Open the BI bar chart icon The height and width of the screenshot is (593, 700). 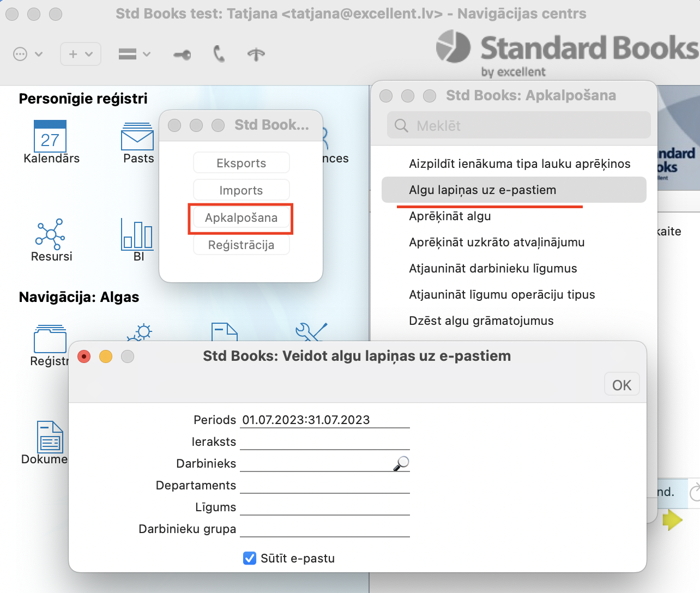click(137, 234)
